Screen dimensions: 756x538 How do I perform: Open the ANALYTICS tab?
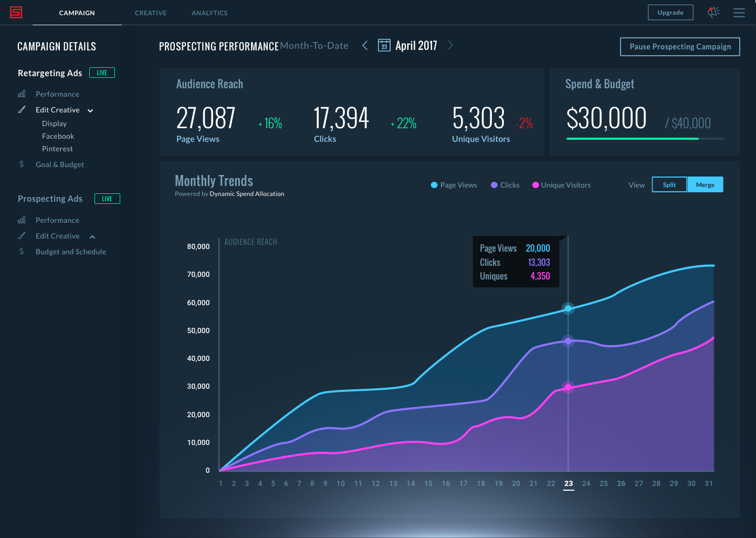(209, 13)
